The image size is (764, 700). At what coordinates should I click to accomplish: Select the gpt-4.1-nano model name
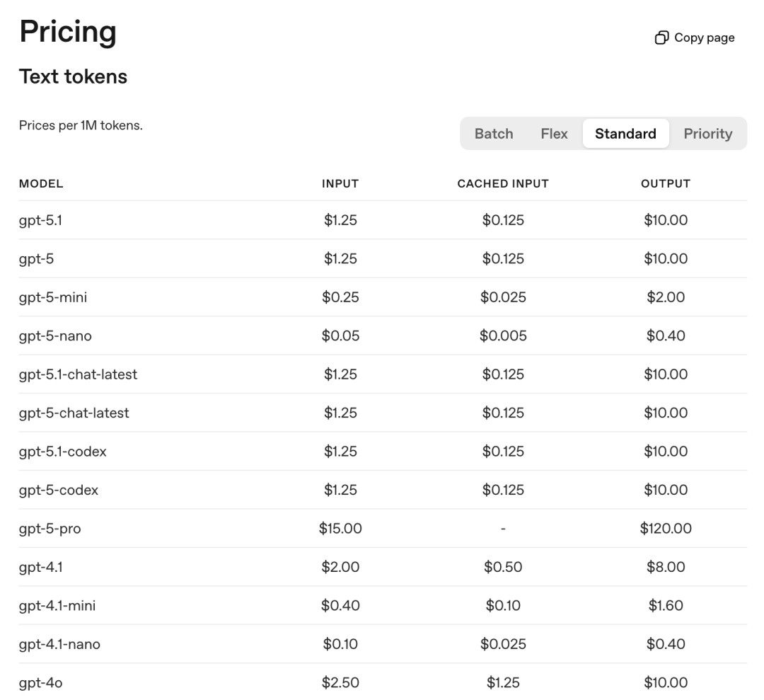tap(59, 644)
